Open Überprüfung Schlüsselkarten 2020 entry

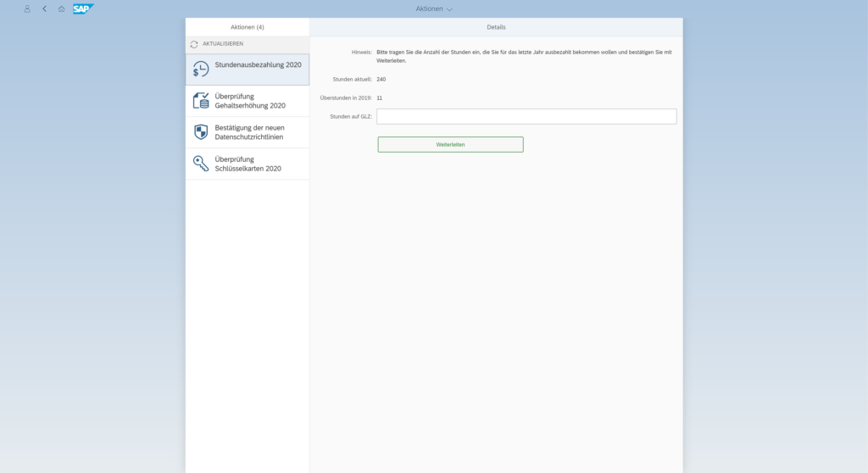(x=248, y=164)
